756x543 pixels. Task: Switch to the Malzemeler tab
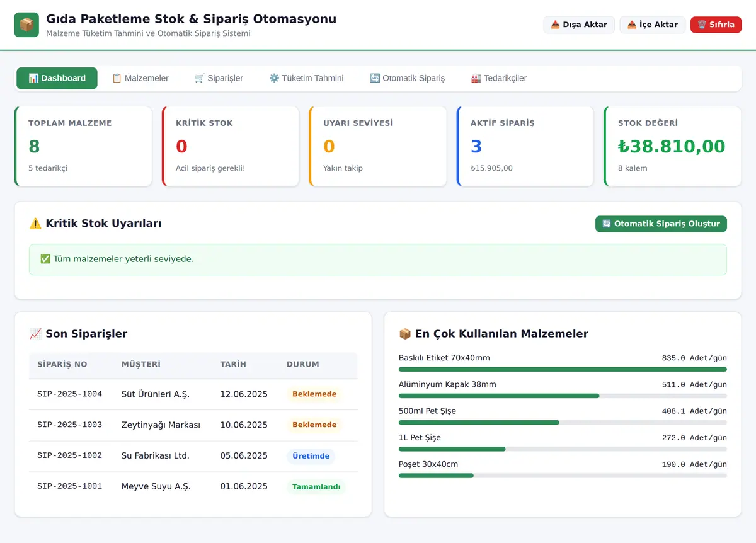tap(140, 78)
